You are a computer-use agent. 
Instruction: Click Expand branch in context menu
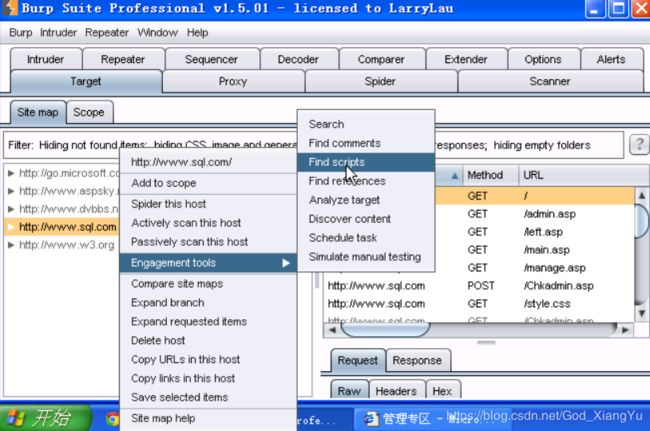(208, 303)
